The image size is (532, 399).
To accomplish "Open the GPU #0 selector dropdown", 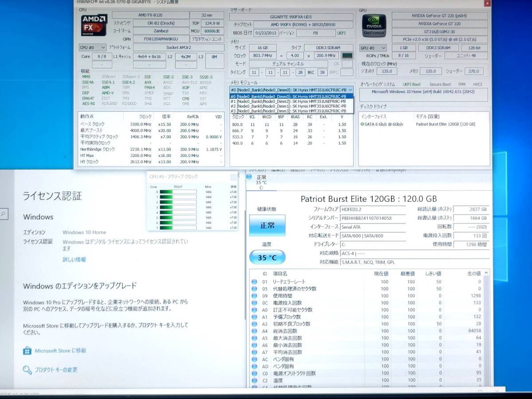I will coord(372,48).
